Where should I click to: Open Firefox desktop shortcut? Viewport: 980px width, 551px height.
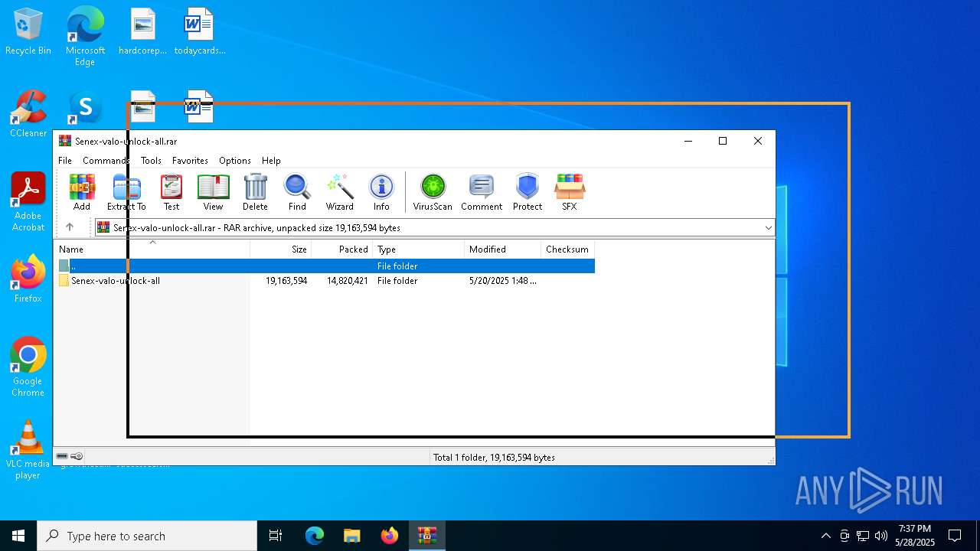28,279
